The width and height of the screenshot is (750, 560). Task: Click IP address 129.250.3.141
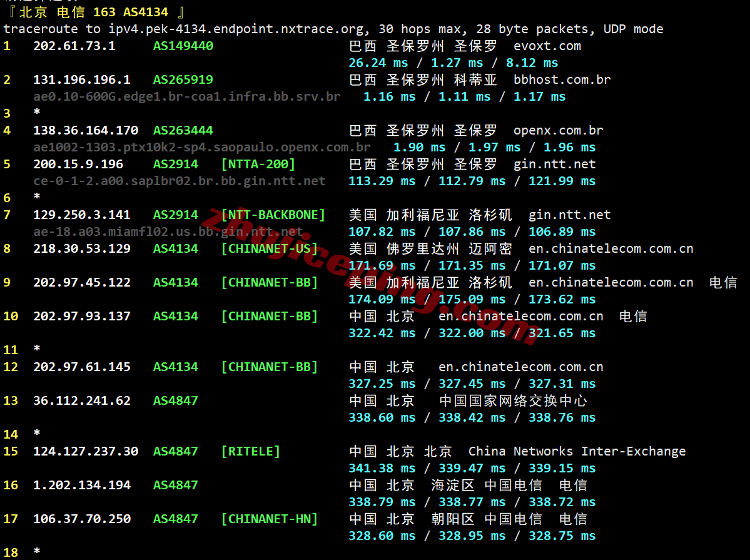tap(82, 215)
